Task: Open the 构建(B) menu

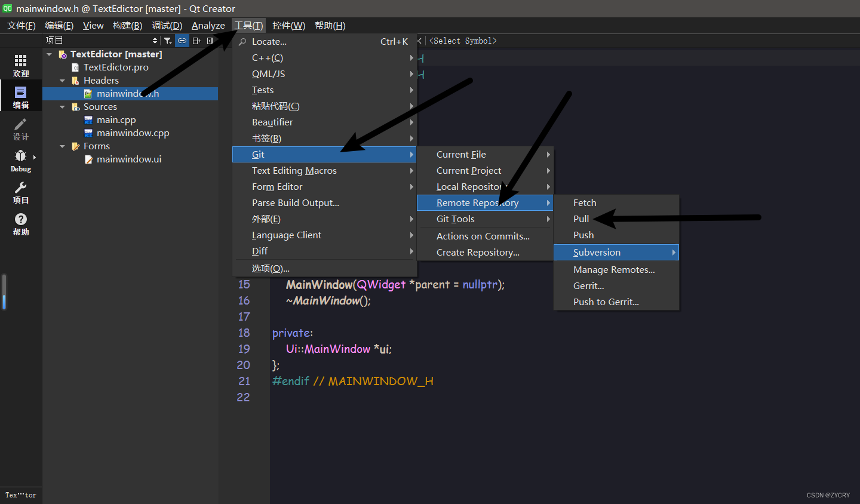Action: click(128, 25)
